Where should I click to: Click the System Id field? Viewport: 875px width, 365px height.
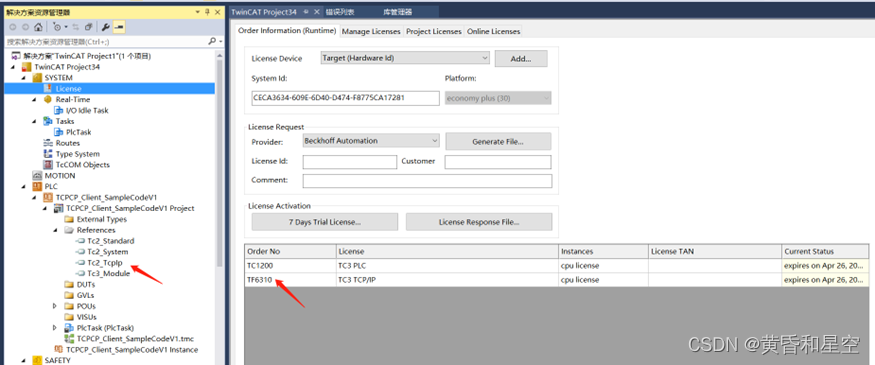click(345, 98)
